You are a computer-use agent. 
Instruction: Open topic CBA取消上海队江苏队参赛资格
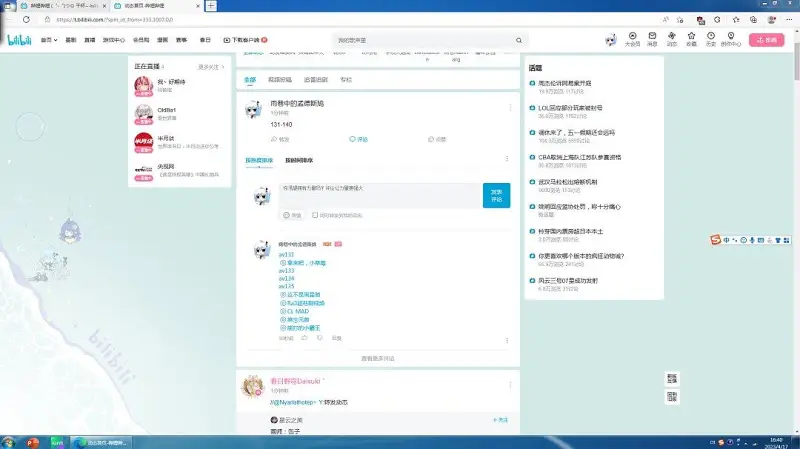pos(580,157)
